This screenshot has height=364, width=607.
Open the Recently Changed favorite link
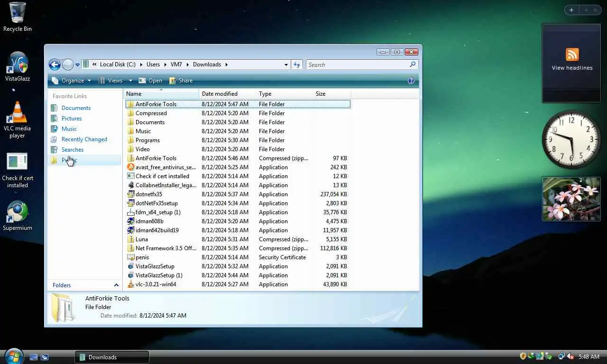click(x=84, y=139)
